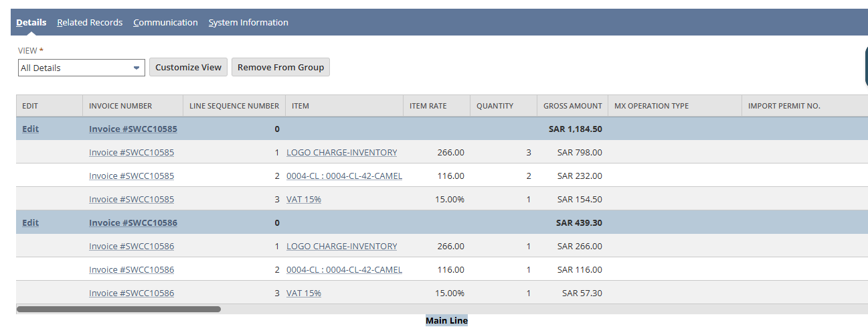Click the Gross Amount column header

pyautogui.click(x=572, y=106)
